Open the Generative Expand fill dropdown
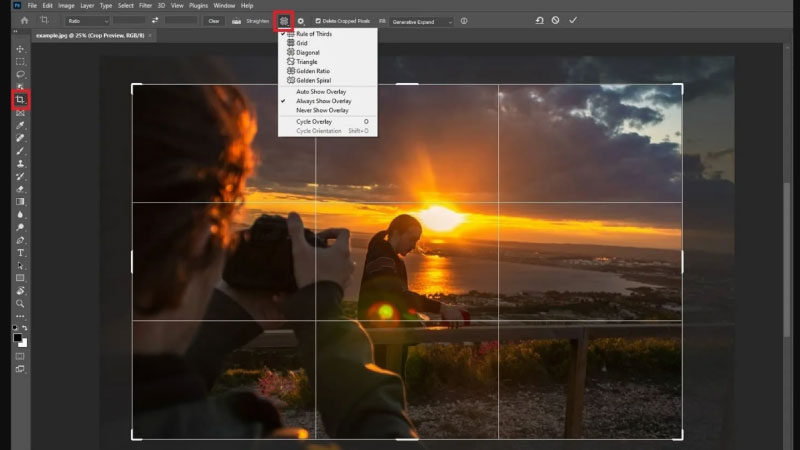Image resolution: width=800 pixels, height=450 pixels. click(421, 22)
